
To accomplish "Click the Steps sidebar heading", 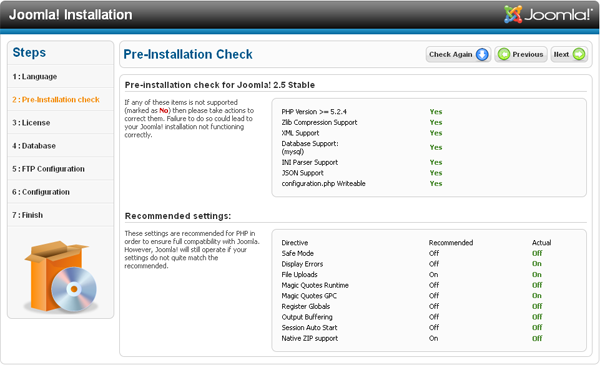I will point(29,52).
